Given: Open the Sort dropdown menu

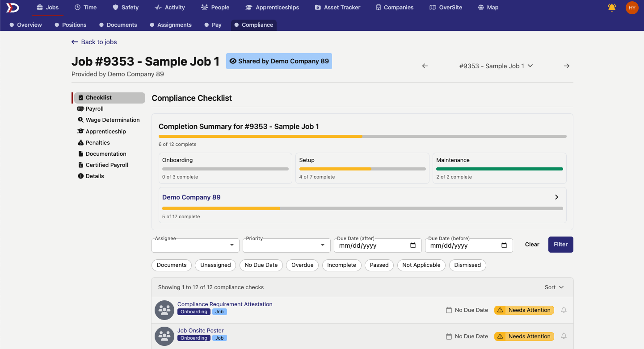Looking at the screenshot, I should 554,287.
